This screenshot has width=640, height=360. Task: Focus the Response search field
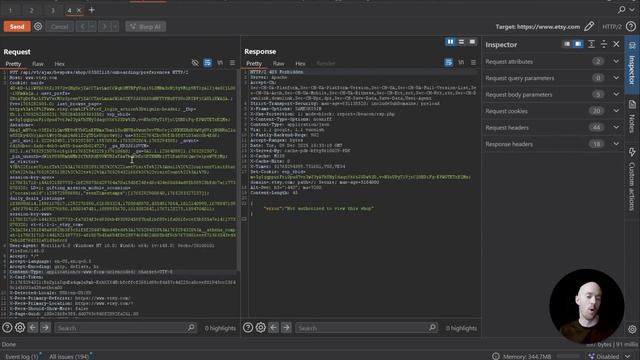coord(367,328)
